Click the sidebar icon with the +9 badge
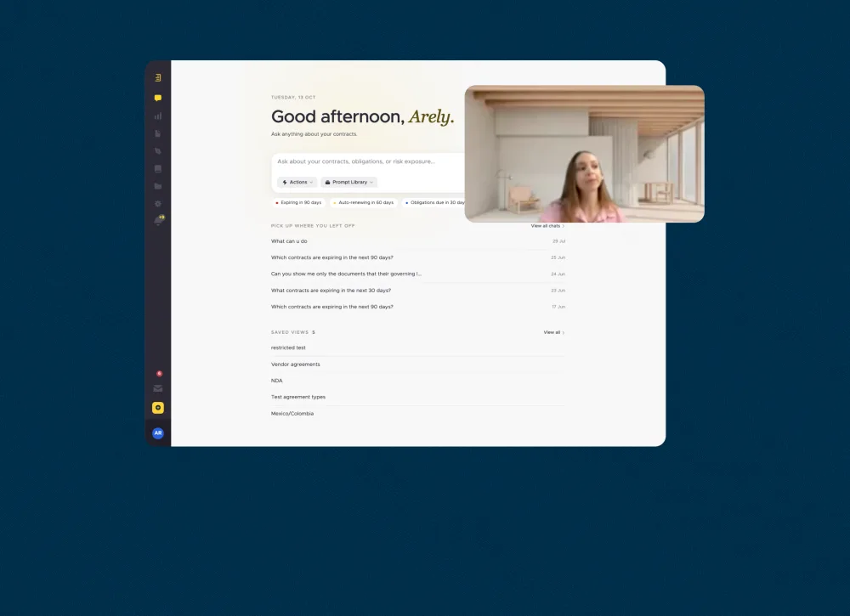 pyautogui.click(x=158, y=220)
